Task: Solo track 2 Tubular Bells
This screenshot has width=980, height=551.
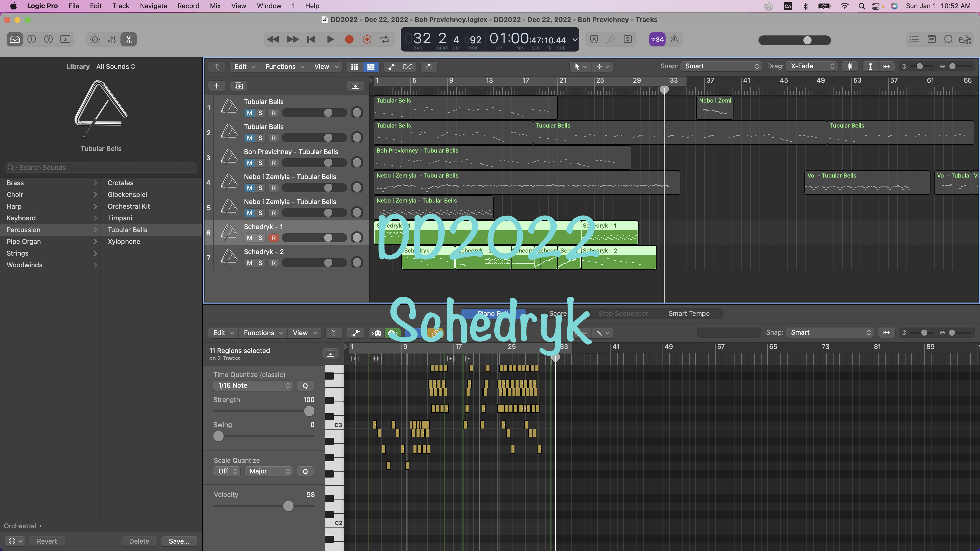Action: point(260,138)
